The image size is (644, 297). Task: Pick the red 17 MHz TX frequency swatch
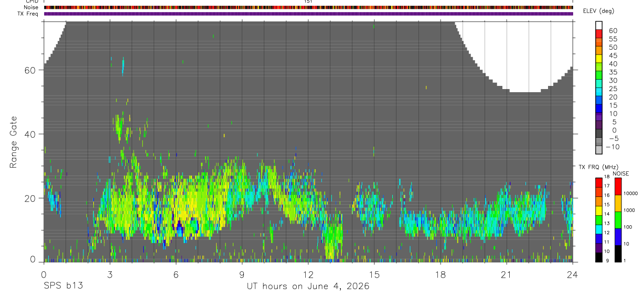click(x=599, y=191)
